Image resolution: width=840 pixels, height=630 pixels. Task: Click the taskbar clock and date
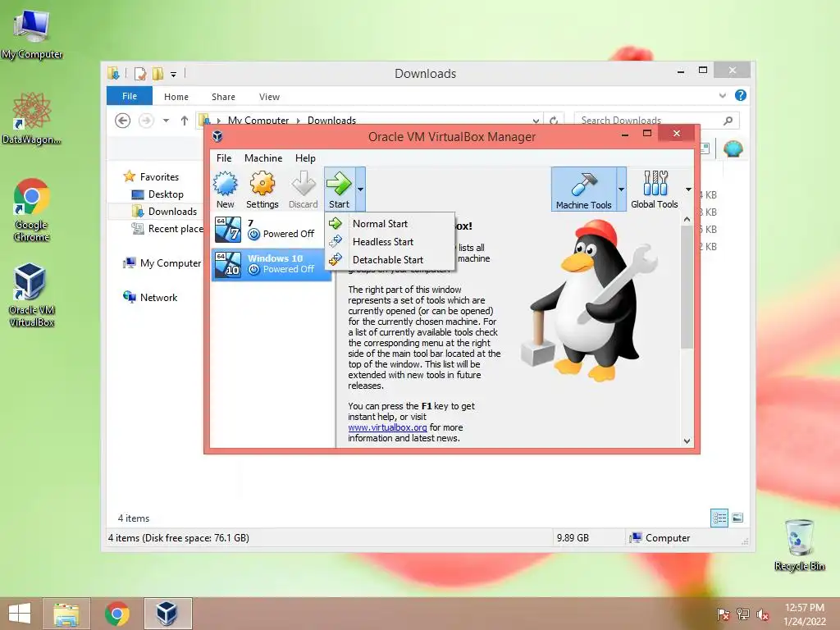pyautogui.click(x=804, y=614)
